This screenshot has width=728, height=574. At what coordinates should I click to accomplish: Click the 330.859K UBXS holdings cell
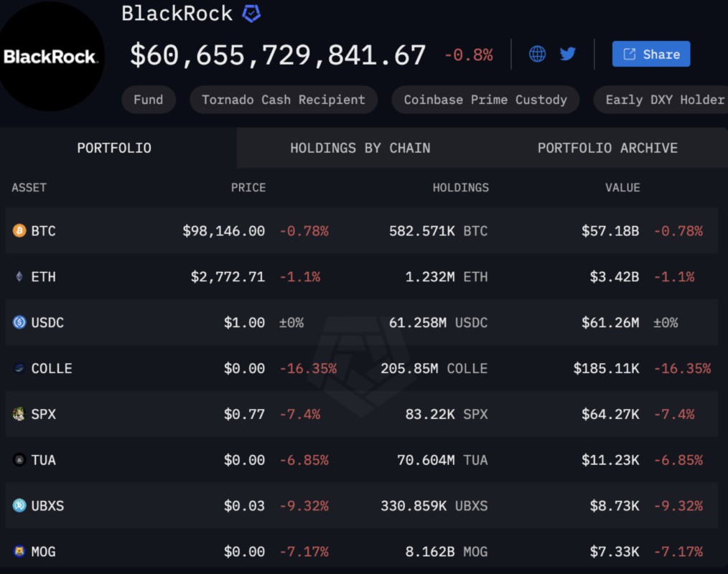[434, 505]
